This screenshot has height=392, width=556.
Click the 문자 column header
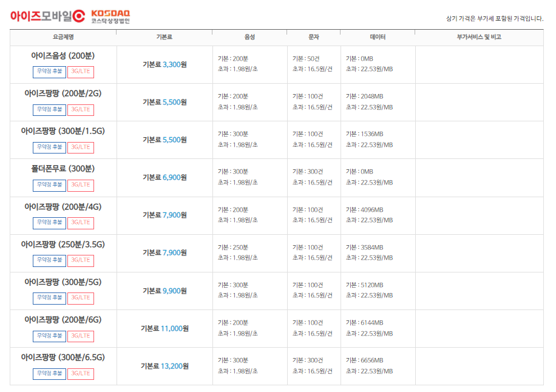[314, 37]
